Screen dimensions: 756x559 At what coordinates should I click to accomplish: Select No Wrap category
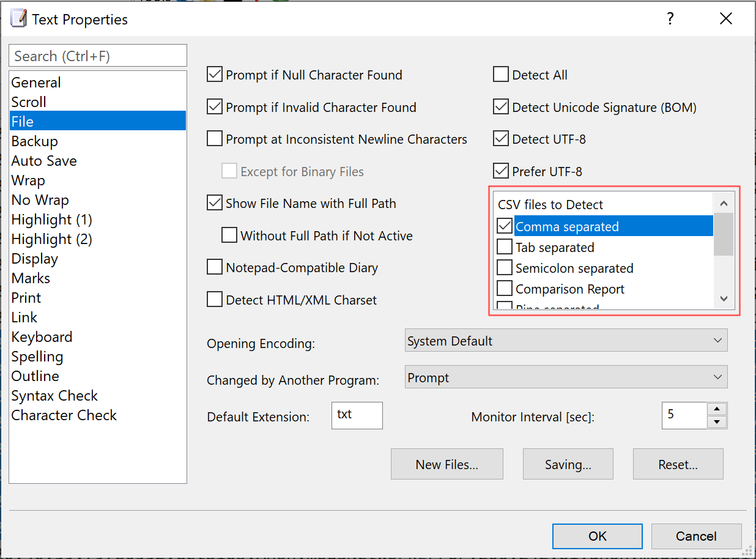tap(98, 200)
